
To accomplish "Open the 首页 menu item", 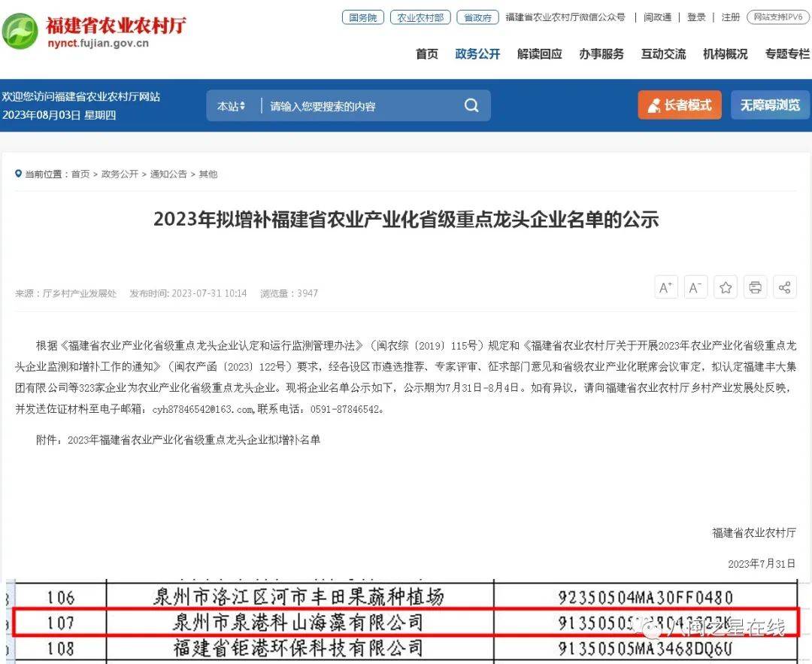I will tap(427, 54).
